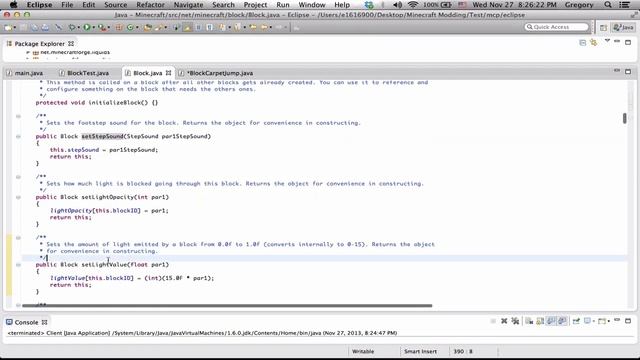
Task: Click the Wi-Fi icon in menu bar
Action: [413, 5]
